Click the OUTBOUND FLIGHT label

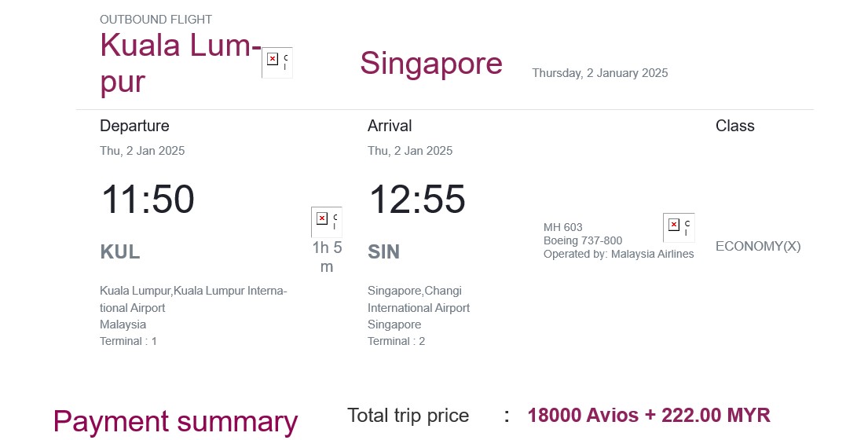[x=156, y=20]
